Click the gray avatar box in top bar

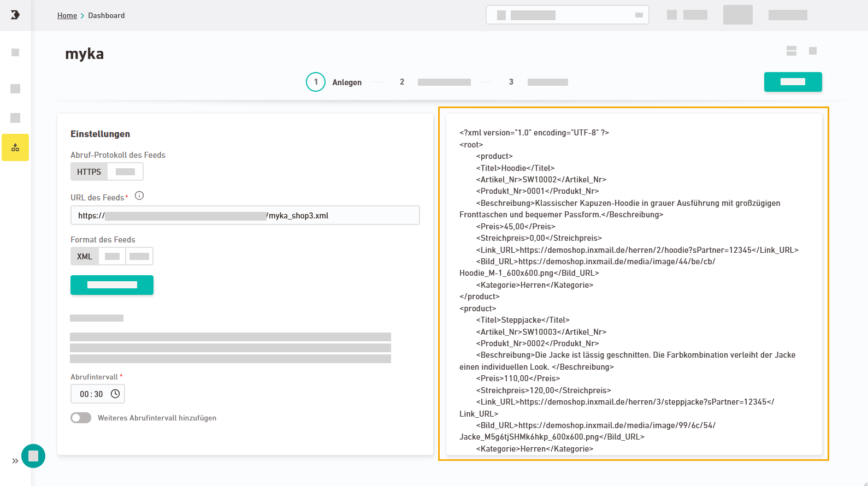[738, 15]
